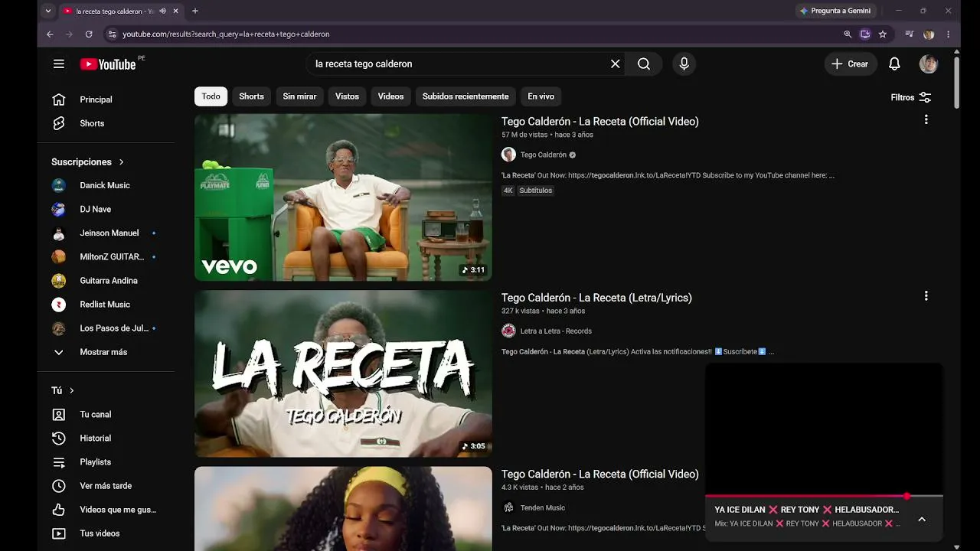Open the Filtros search filters
The height and width of the screenshot is (551, 980).
tap(911, 97)
